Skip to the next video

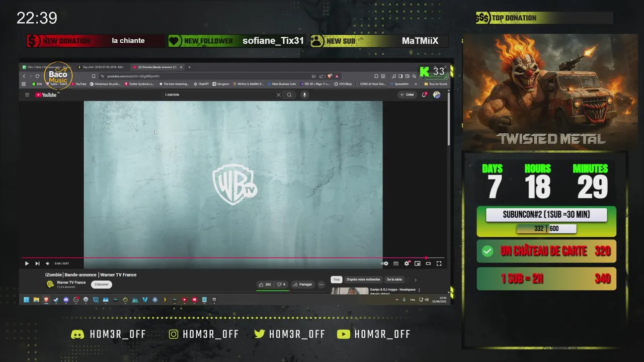pyautogui.click(x=37, y=263)
